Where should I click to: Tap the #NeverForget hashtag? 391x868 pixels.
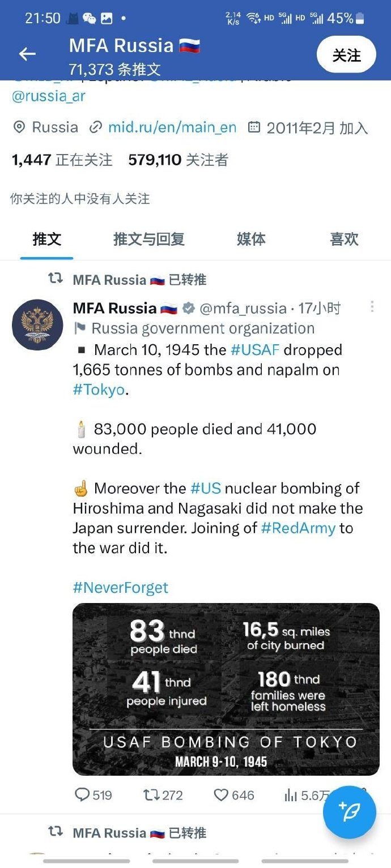pos(121,587)
